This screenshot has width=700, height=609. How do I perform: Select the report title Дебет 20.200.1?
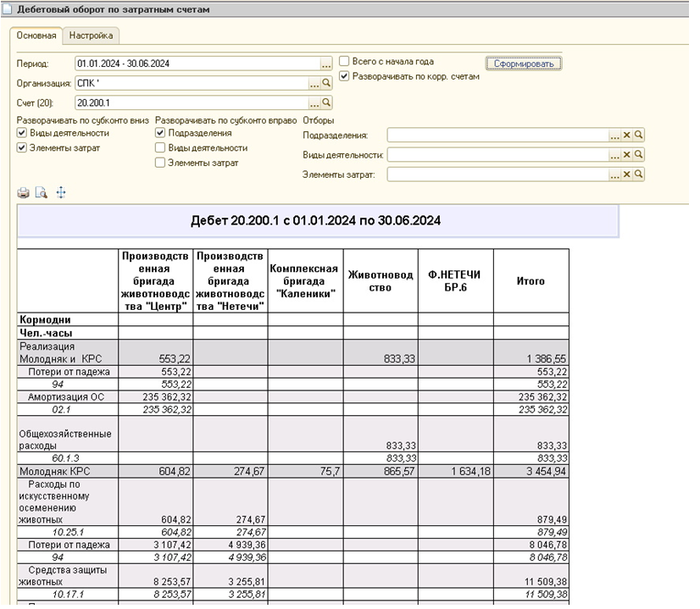315,221
